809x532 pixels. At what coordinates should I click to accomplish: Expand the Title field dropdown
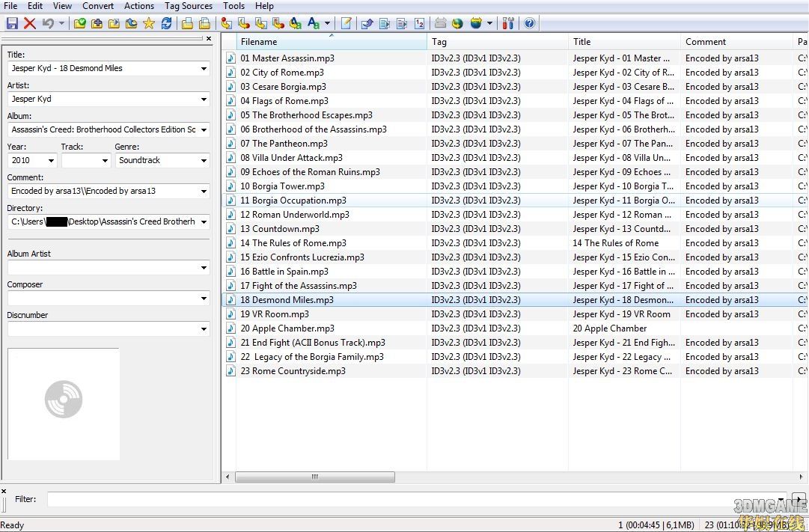click(x=204, y=69)
